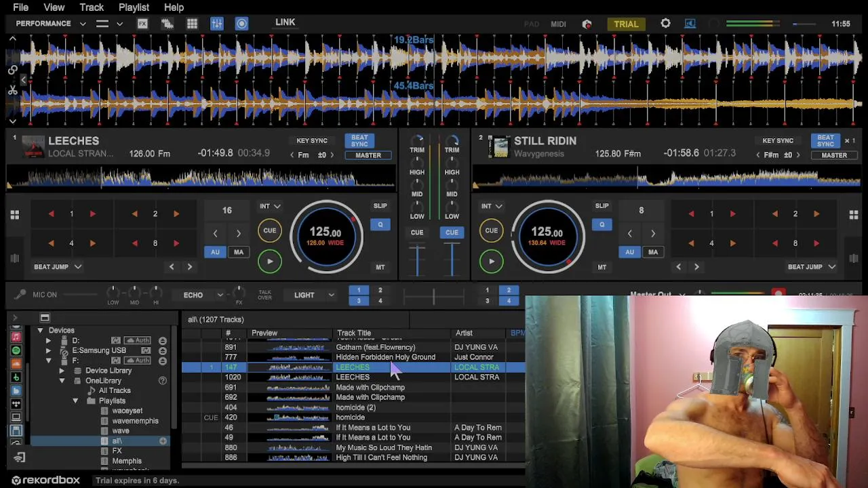868x488 pixels.
Task: Click the SoundCloud source icon
Action: coord(16,364)
